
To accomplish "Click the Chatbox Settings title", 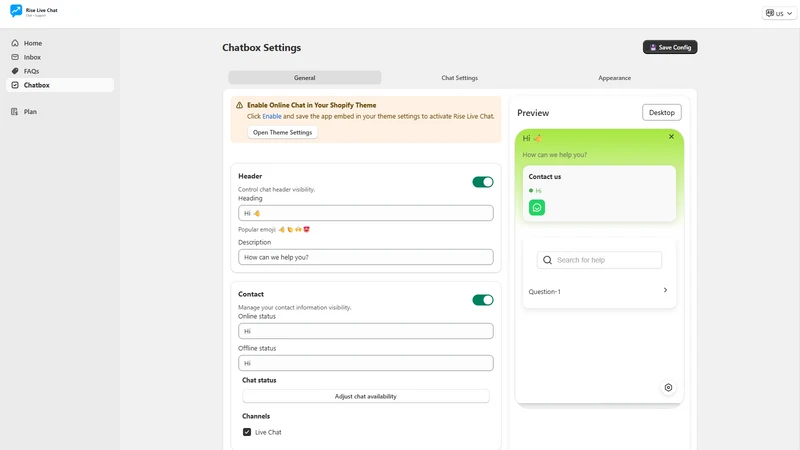I will (x=261, y=47).
